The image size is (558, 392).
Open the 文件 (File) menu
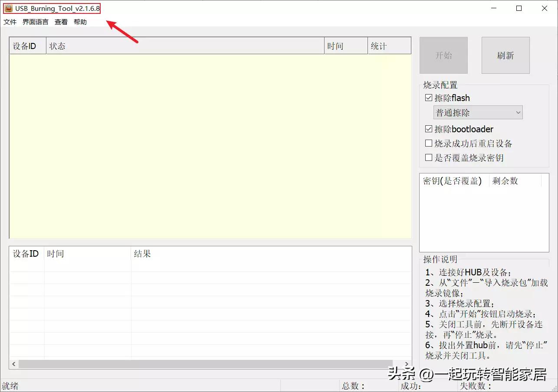[x=10, y=22]
